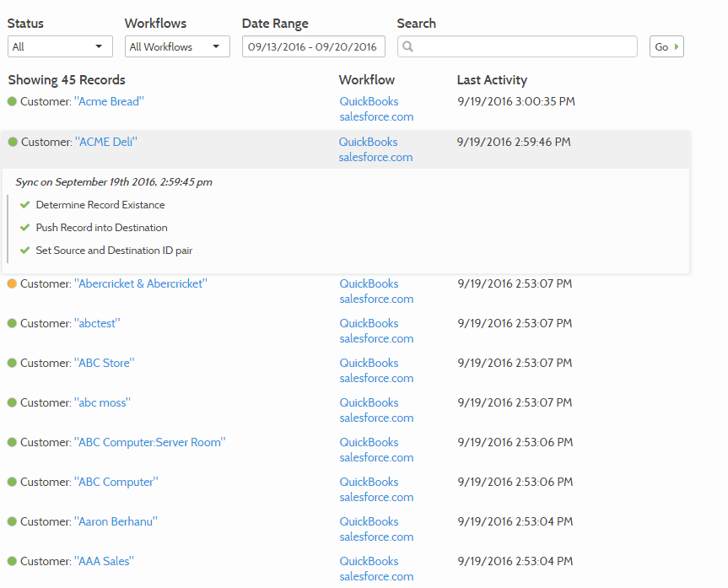Image resolution: width=728 pixels, height=588 pixels.
Task: Open the Date Range picker field
Action: 314,46
